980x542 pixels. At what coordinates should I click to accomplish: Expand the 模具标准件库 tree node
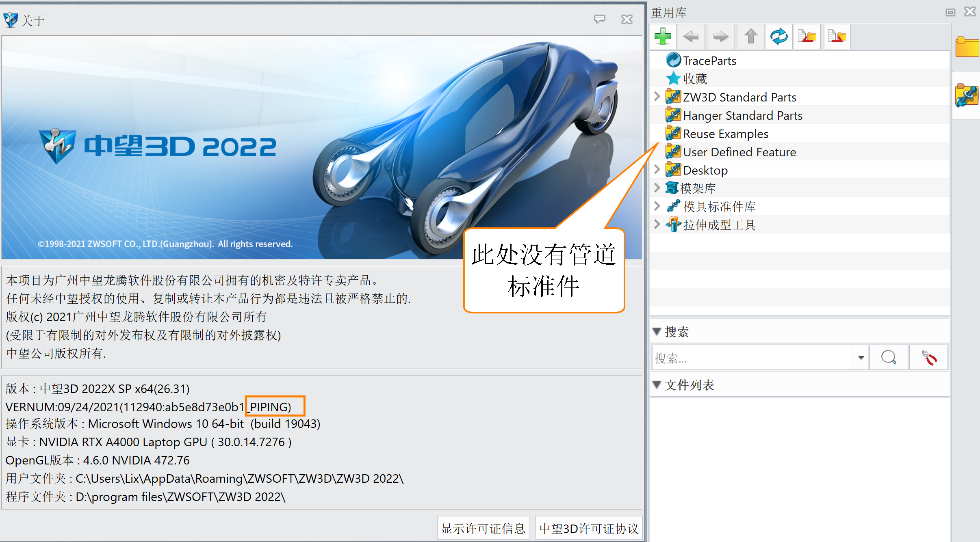[x=657, y=206]
